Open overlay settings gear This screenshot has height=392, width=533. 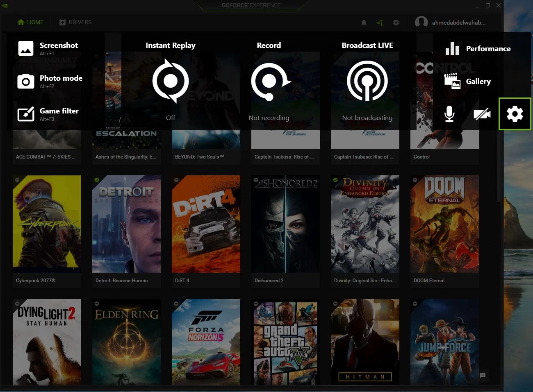[x=515, y=114]
